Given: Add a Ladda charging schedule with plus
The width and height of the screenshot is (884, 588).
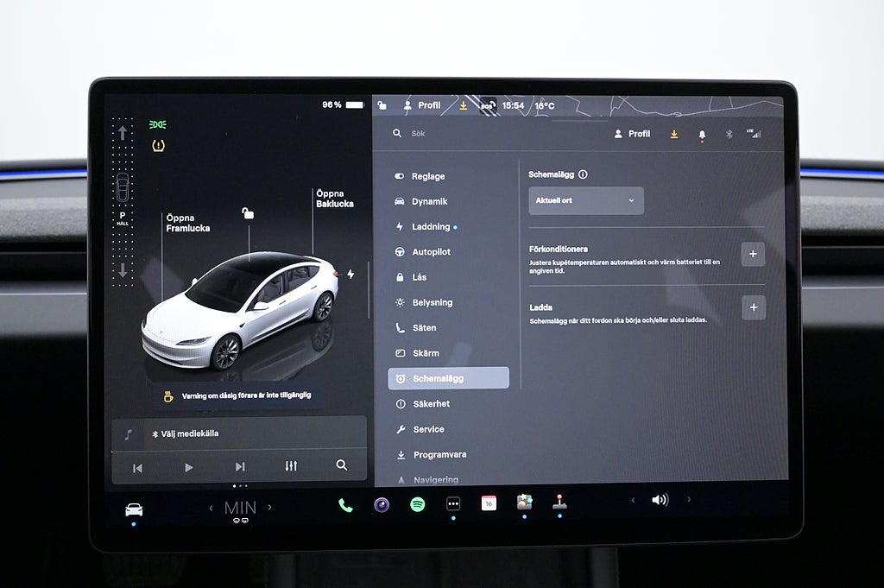Looking at the screenshot, I should (753, 307).
